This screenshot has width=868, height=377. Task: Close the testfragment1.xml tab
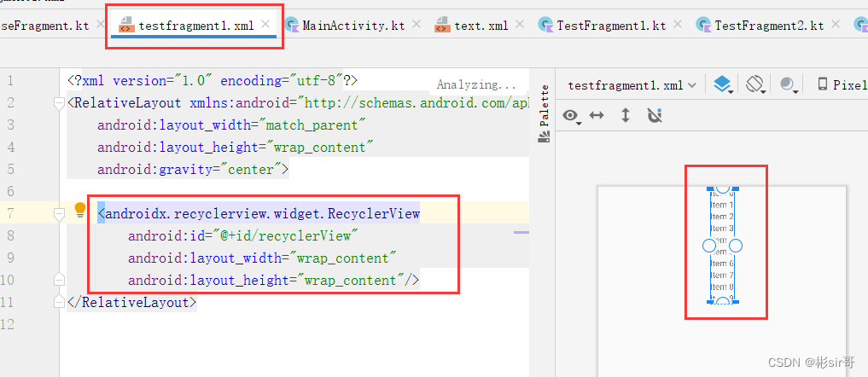click(265, 24)
